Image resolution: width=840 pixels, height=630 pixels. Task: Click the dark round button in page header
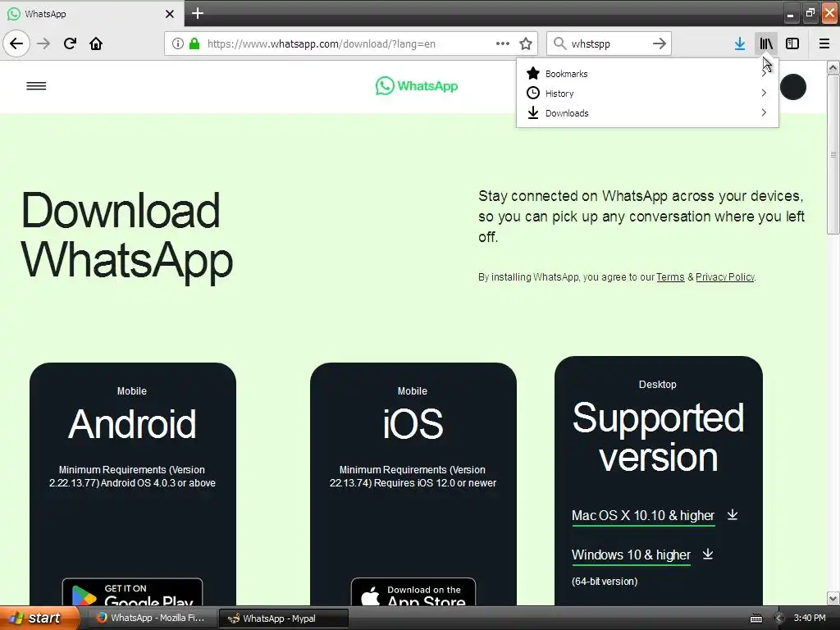(x=793, y=87)
